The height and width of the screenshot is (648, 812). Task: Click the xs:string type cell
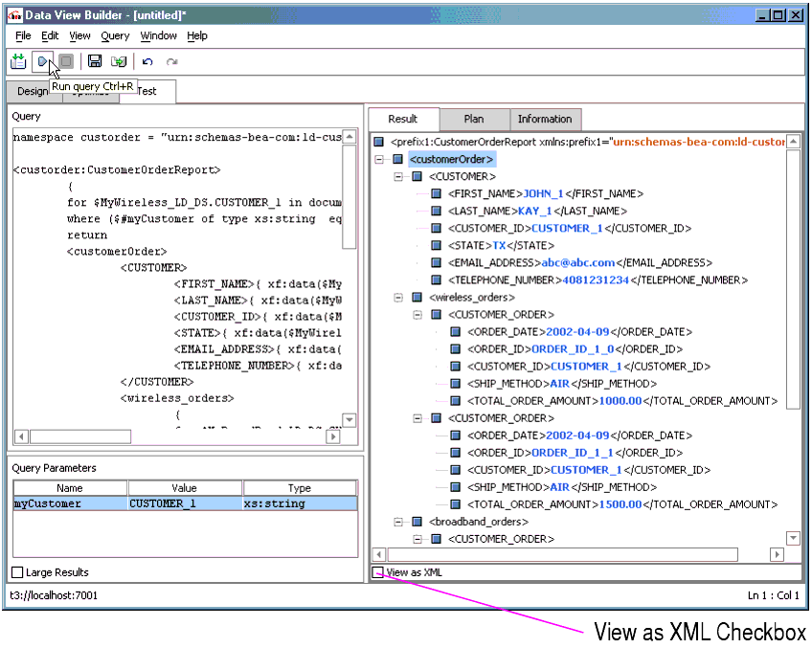coord(300,503)
